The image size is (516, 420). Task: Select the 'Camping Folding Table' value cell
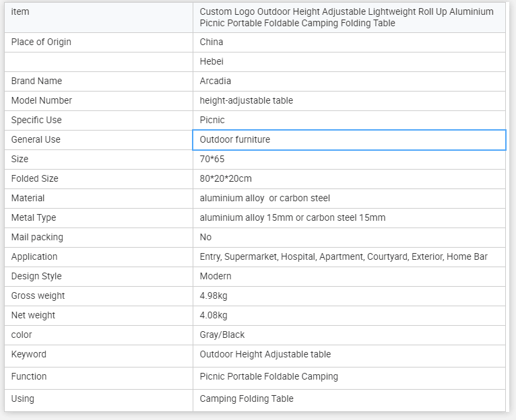pos(247,398)
